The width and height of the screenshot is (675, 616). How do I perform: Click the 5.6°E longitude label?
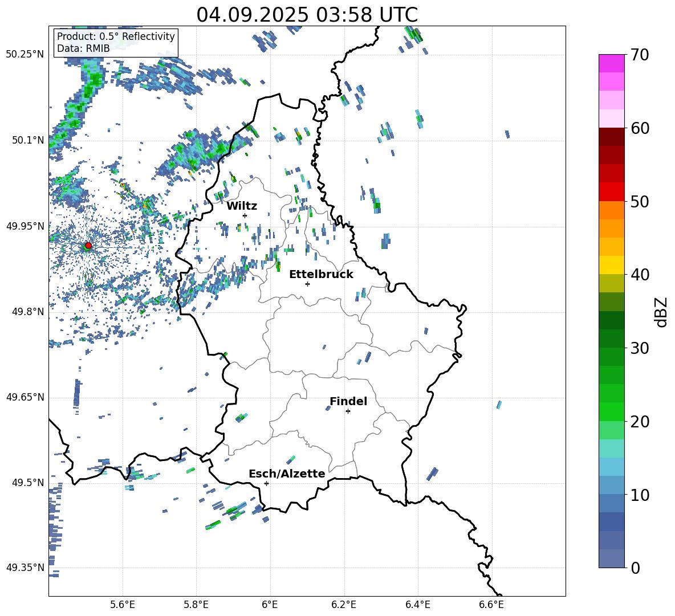[123, 605]
